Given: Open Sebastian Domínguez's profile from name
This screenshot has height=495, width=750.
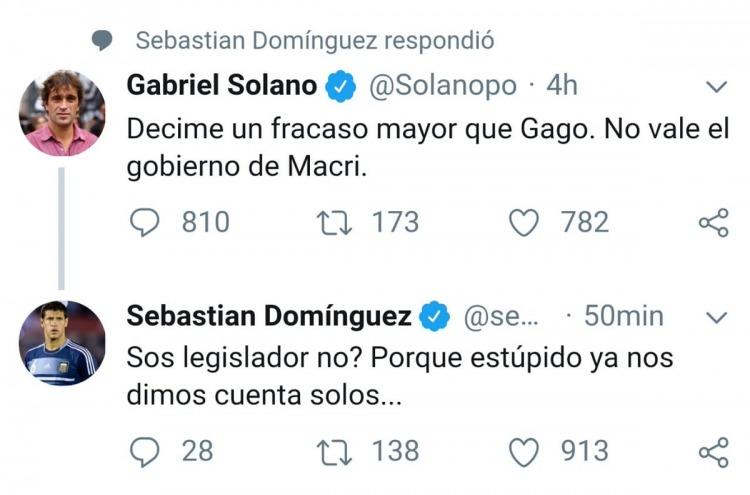Looking at the screenshot, I should (269, 317).
